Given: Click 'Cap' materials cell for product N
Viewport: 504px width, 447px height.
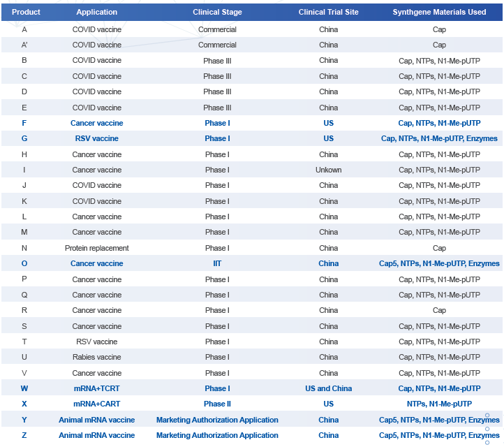Looking at the screenshot, I should [439, 248].
